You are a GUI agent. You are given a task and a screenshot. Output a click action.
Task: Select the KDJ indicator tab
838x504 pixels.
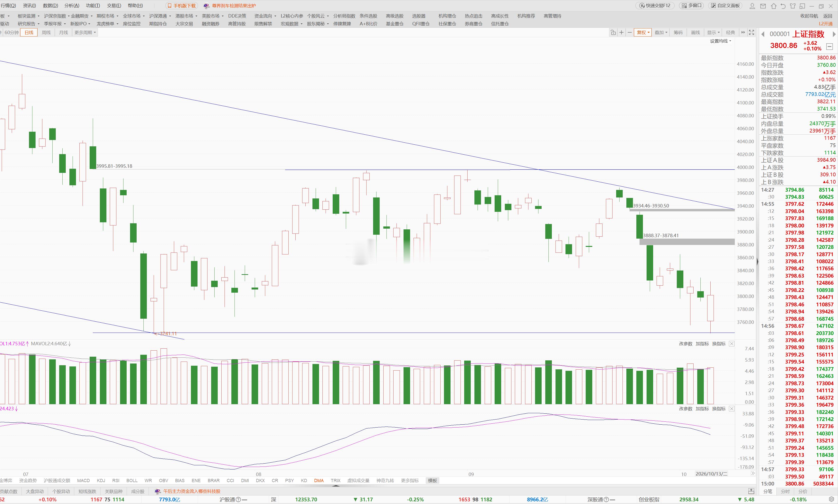(x=101, y=481)
